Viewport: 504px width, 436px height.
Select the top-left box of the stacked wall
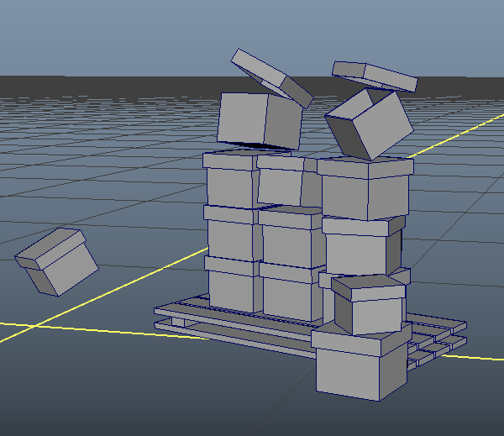(x=230, y=180)
